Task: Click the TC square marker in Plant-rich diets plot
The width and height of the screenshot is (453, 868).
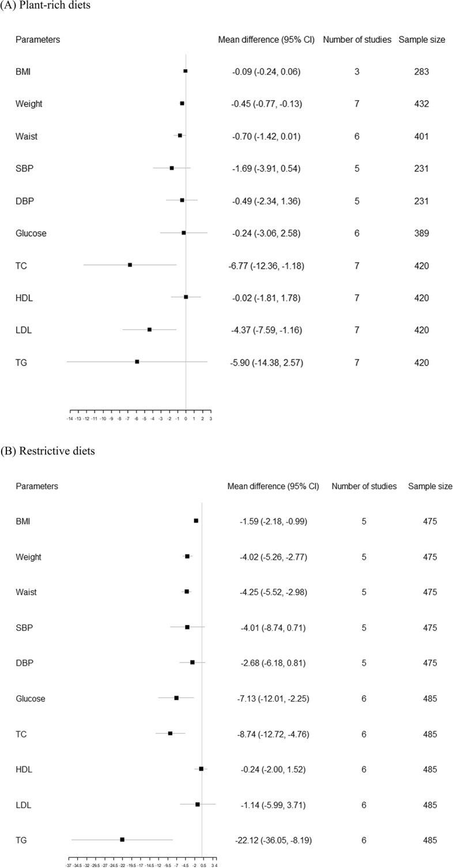Action: click(x=130, y=265)
